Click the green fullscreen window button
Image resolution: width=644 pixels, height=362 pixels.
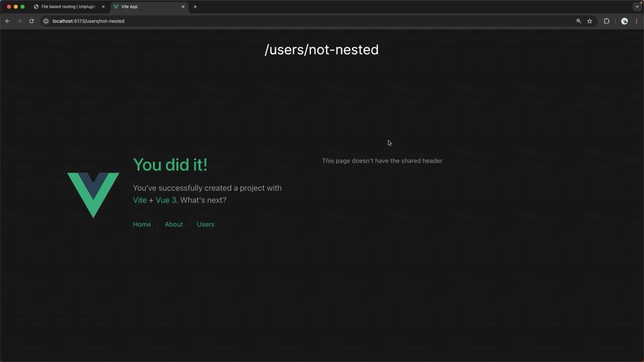click(23, 7)
